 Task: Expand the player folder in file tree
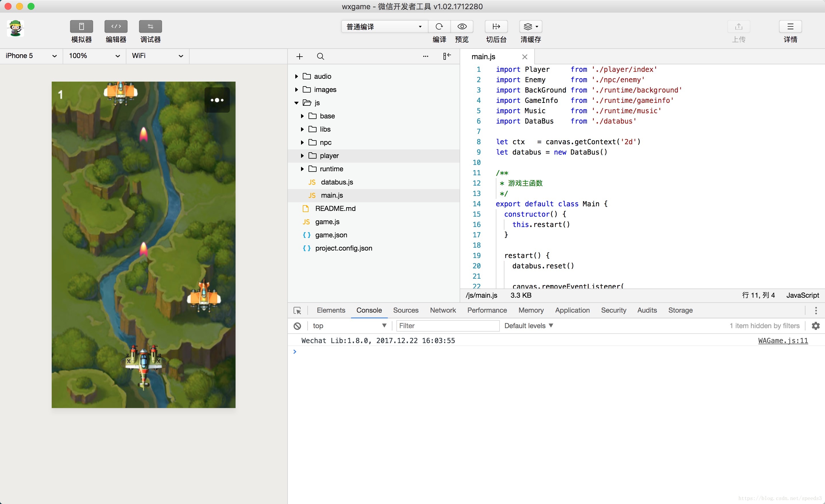302,155
